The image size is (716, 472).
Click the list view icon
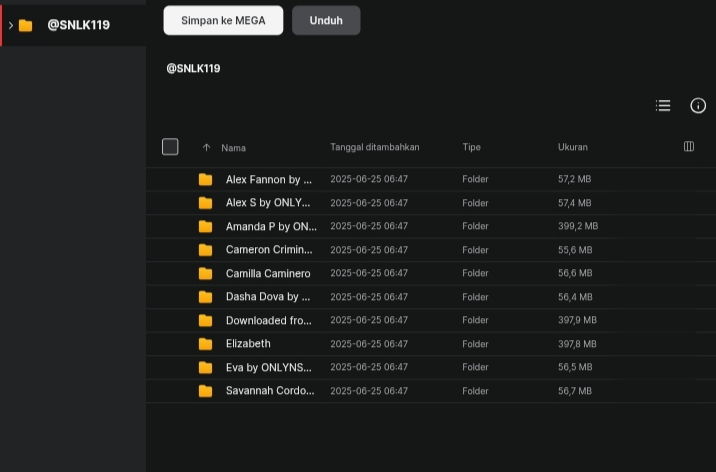click(x=663, y=105)
